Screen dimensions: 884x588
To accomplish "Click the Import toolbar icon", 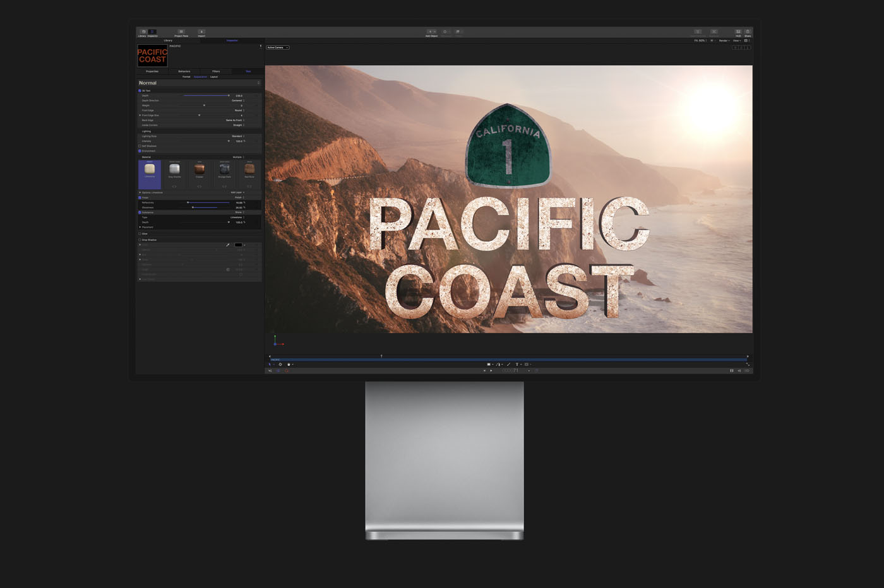I will click(x=201, y=32).
